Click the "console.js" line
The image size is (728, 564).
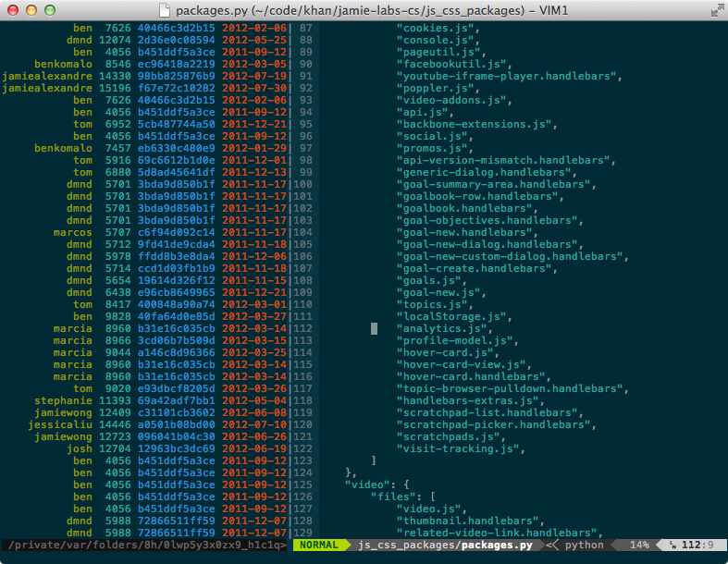tap(438, 41)
